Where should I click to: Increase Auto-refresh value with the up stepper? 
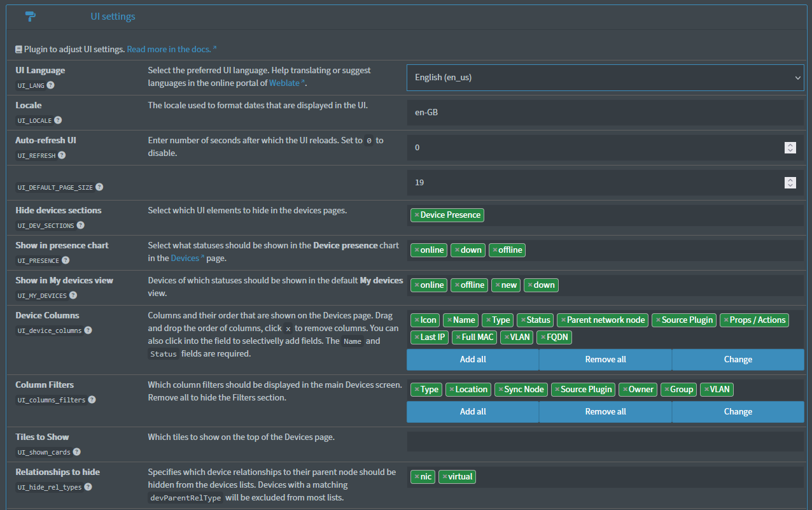tap(790, 145)
